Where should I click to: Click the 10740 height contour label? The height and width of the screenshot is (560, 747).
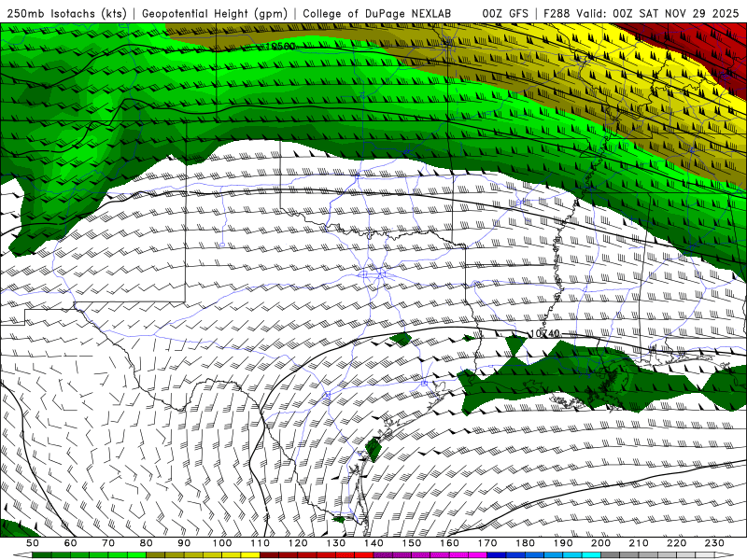coord(544,333)
